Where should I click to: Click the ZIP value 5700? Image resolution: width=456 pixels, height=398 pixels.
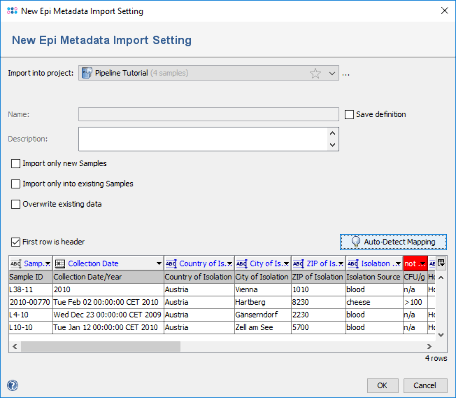(318, 327)
